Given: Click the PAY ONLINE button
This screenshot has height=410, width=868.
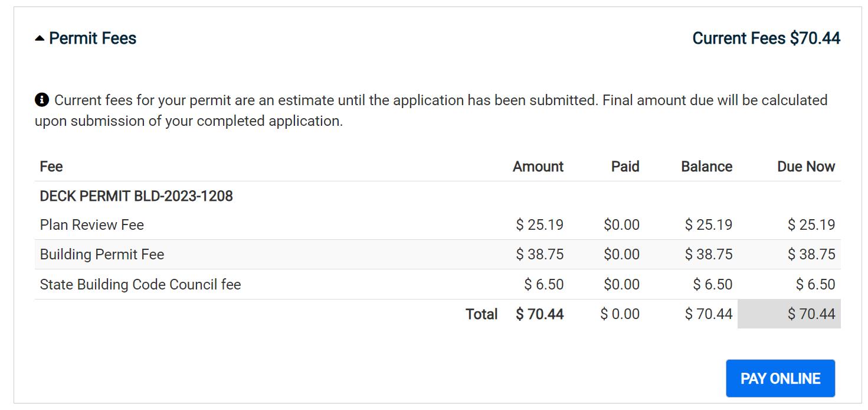Looking at the screenshot, I should pyautogui.click(x=780, y=378).
